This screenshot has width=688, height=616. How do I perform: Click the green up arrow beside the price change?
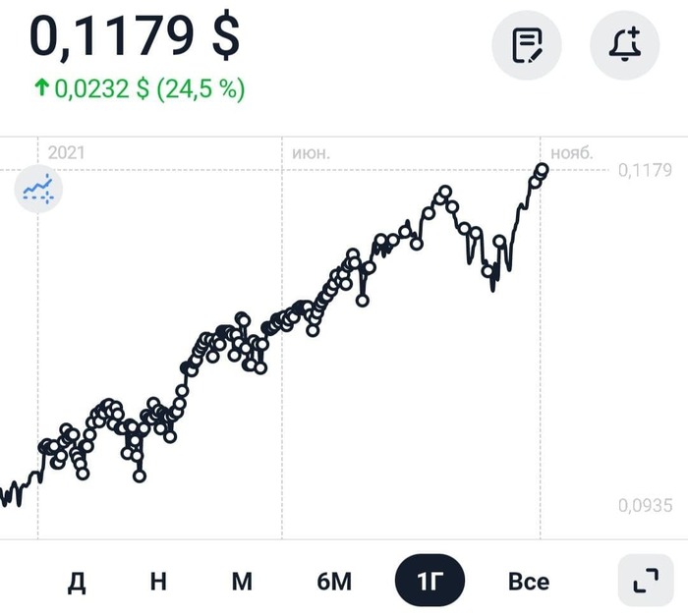point(41,89)
